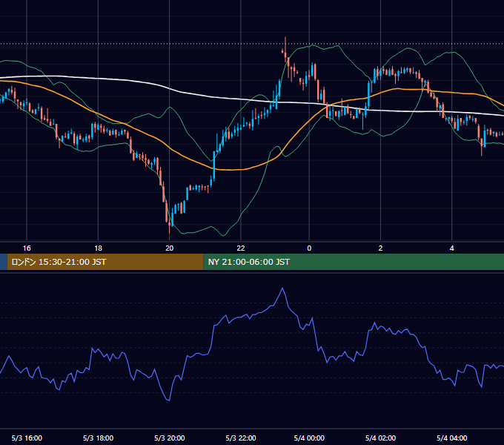Screen dimensions: 504x445
Task: Click the hour label 18 on price chart axis
Action: (98, 248)
